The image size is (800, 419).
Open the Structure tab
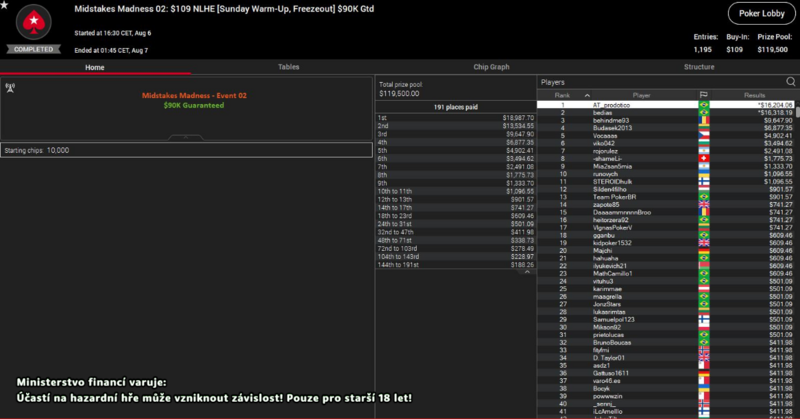coord(698,67)
